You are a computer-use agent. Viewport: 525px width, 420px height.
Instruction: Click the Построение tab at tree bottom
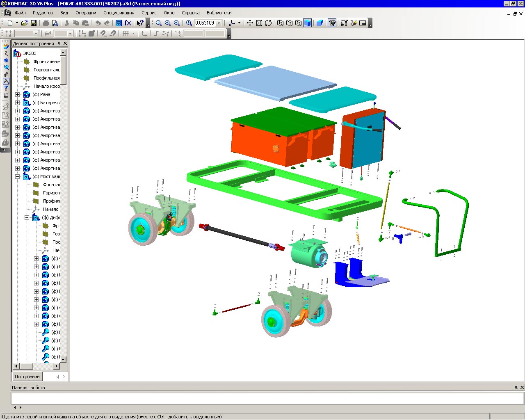click(27, 377)
